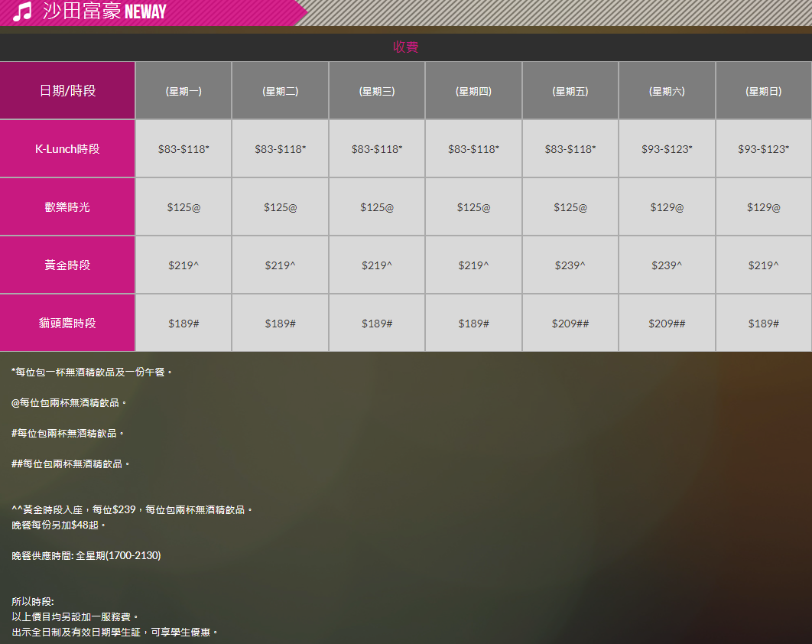Click the (星期六) column header
This screenshot has width=812, height=644.
coord(667,91)
